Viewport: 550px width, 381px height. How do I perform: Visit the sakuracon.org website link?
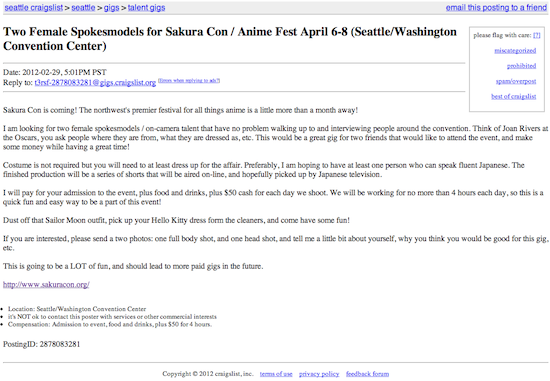pos(46,285)
